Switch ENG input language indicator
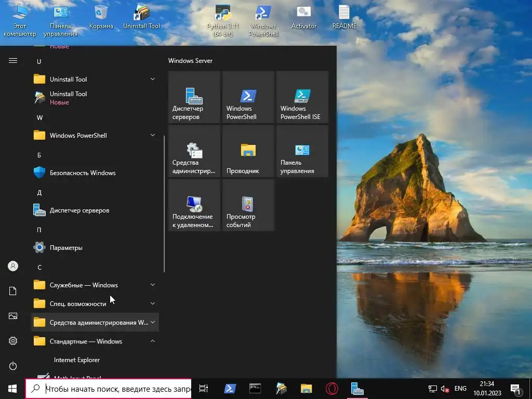The width and height of the screenshot is (532, 399). 460,389
